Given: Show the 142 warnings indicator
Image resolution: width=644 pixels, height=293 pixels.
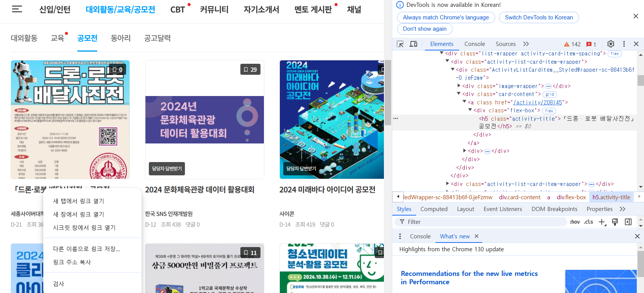Looking at the screenshot, I should click(572, 44).
